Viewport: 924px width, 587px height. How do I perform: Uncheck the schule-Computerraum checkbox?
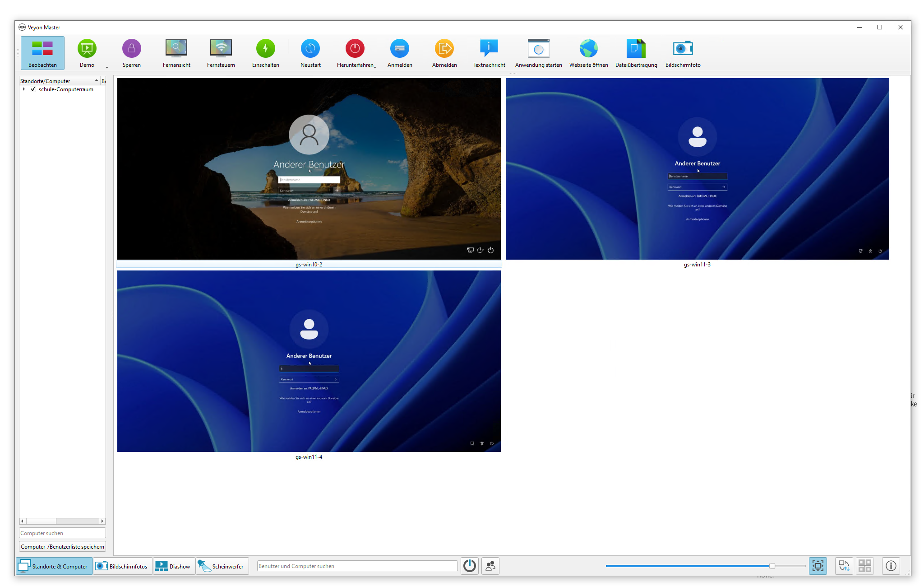click(32, 89)
